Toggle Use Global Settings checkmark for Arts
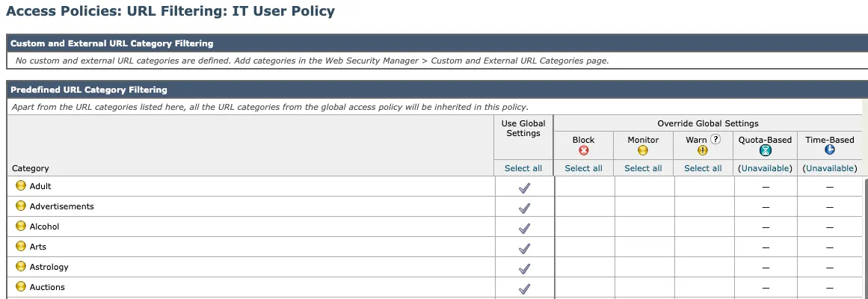 [x=524, y=249]
